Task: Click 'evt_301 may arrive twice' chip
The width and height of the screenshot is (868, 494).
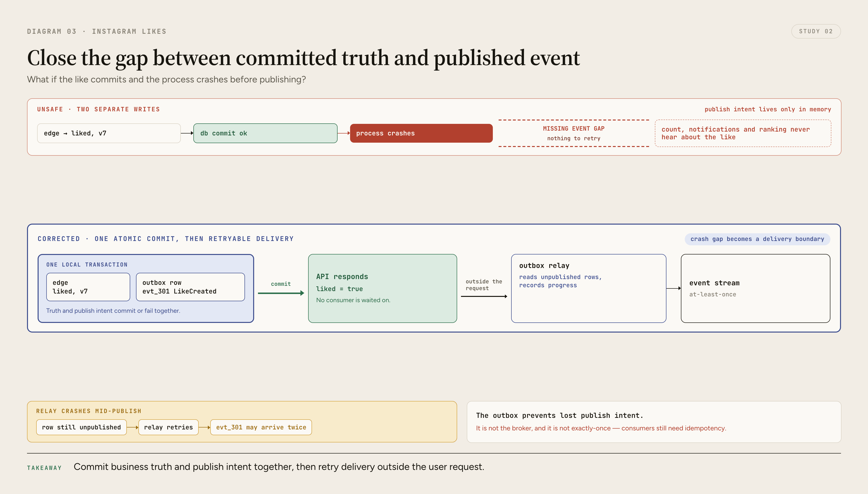Action: [261, 427]
